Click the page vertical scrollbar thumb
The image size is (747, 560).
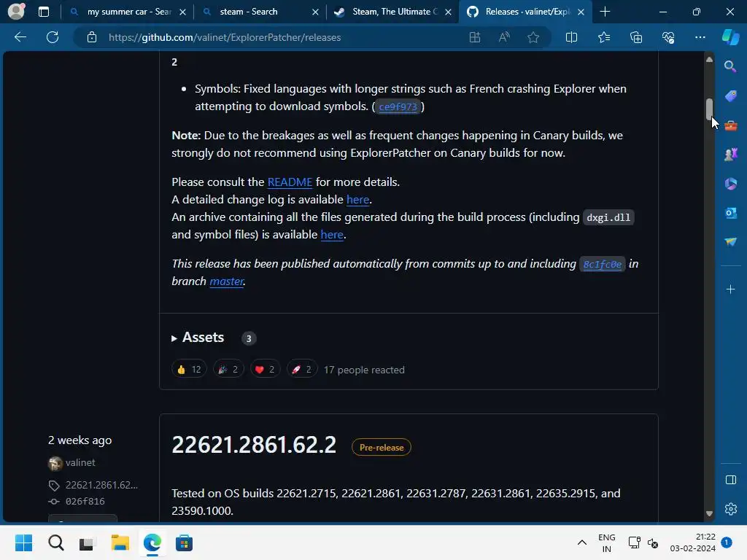(x=709, y=109)
